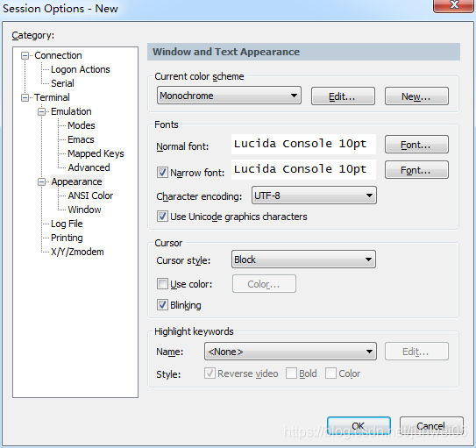The height and width of the screenshot is (448, 476).
Task: Select Logon Actions category
Action: tap(80, 69)
